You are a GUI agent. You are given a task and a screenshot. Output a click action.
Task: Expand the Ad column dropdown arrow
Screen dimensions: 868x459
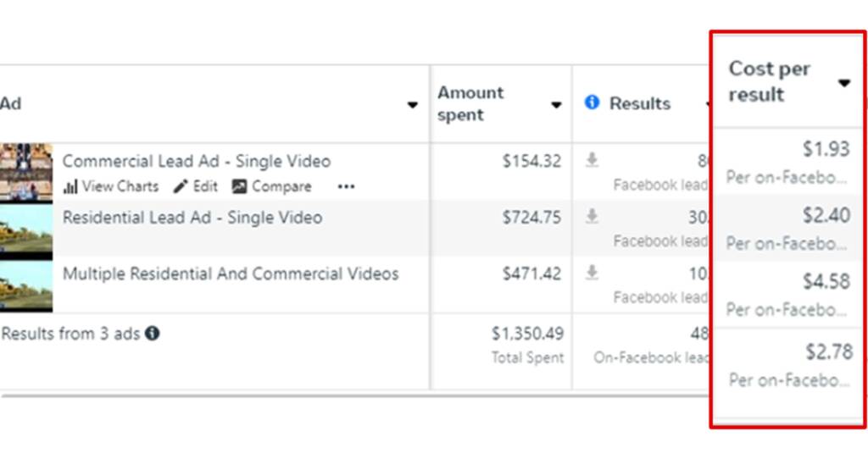(x=413, y=105)
